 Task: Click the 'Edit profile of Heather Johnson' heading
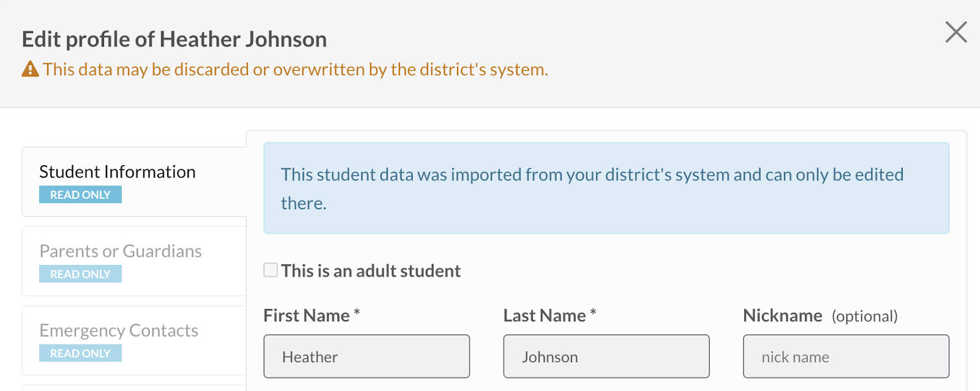pos(175,39)
